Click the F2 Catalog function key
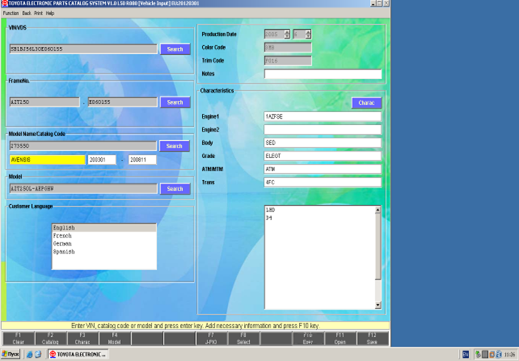Viewport: 519px width, 361px height. [x=50, y=338]
